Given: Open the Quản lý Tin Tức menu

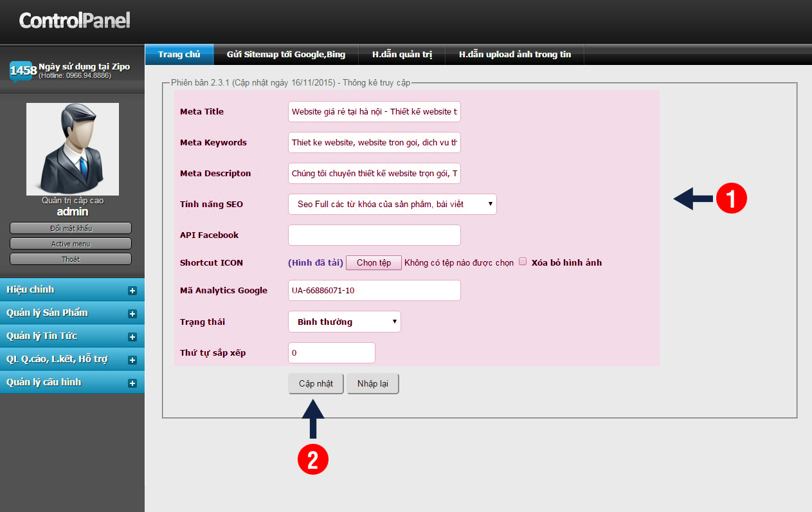Looking at the screenshot, I should point(72,336).
